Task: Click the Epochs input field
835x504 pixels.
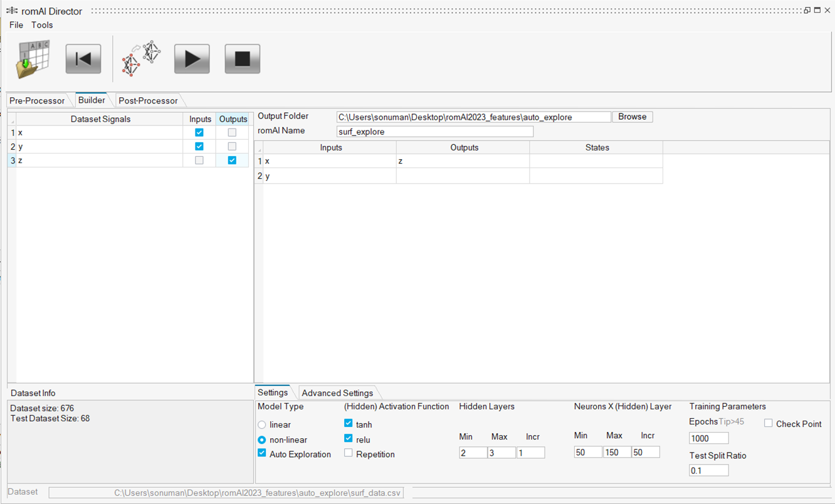Action: tap(708, 438)
